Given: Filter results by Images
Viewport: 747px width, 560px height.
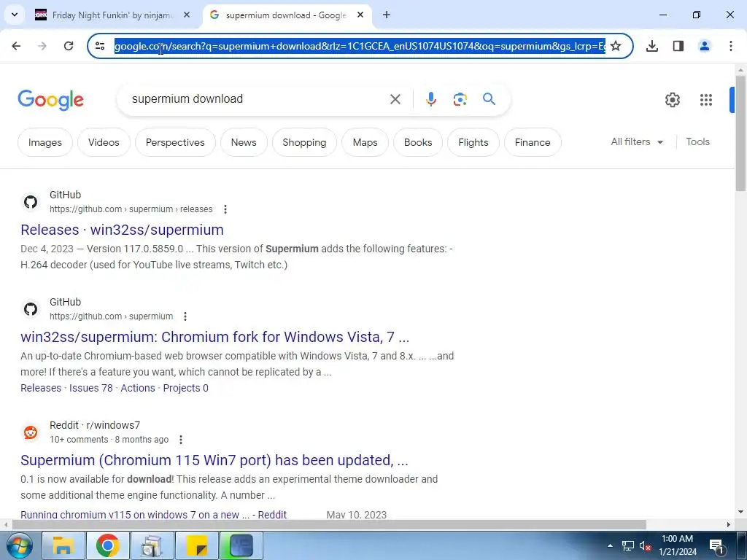Looking at the screenshot, I should 44,142.
